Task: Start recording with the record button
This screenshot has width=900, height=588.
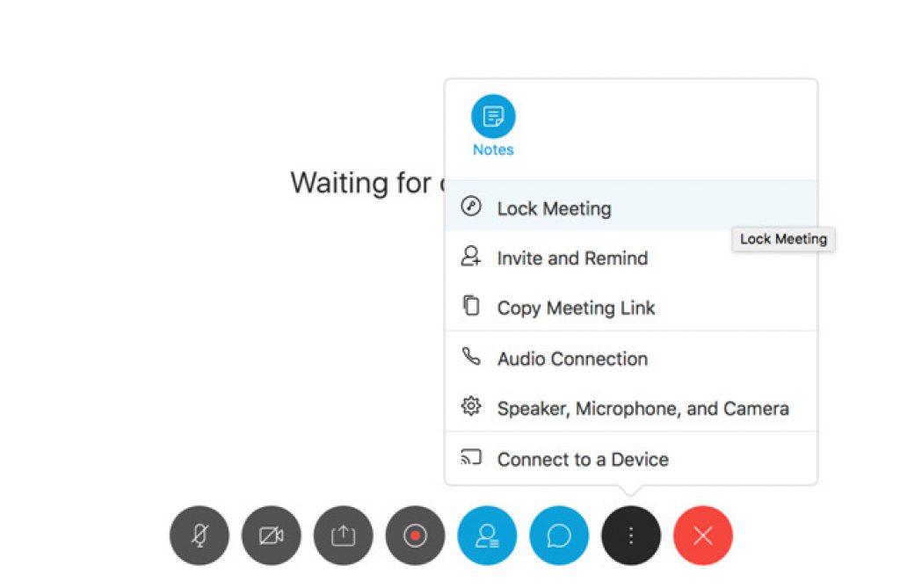Action: [415, 535]
